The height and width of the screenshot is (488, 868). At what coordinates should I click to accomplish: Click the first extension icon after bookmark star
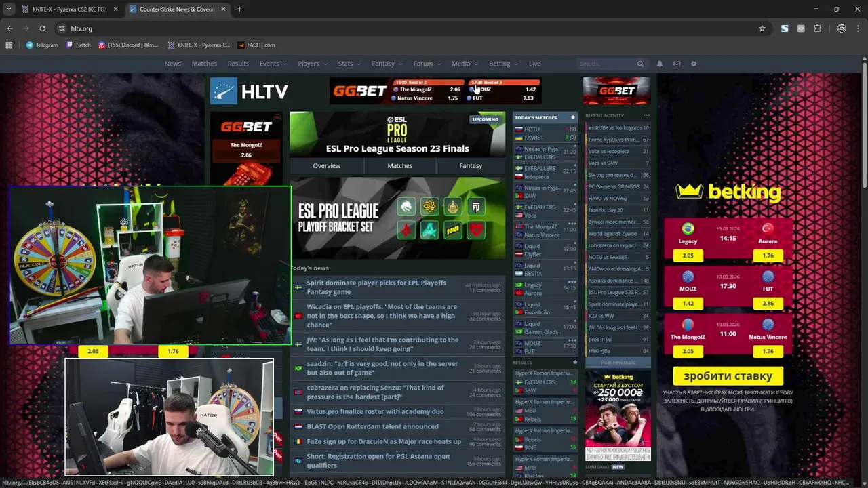pyautogui.click(x=785, y=28)
